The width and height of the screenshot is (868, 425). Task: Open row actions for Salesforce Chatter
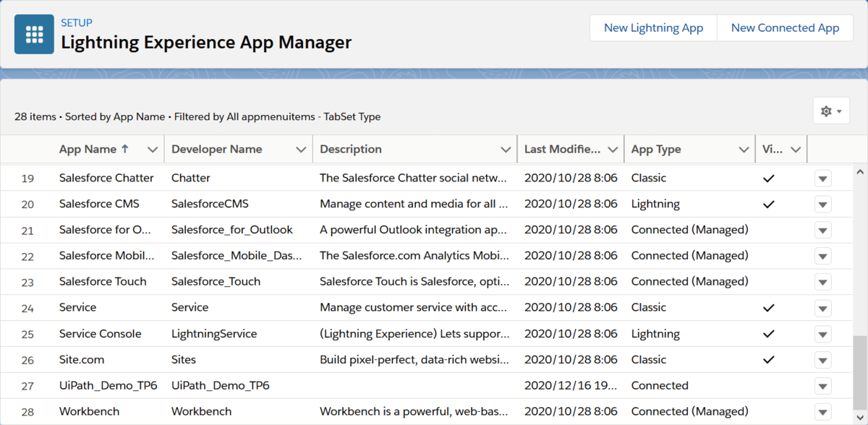(822, 179)
